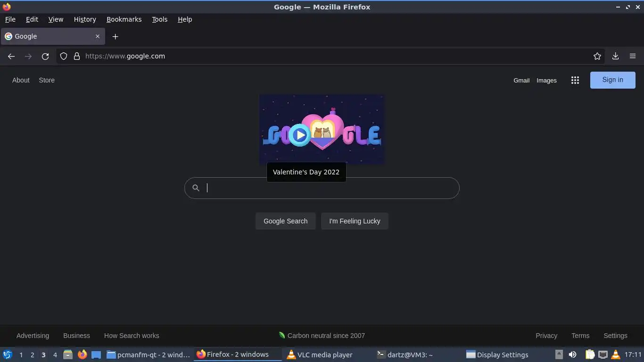Screen dimensions: 644x362
Task: Open the tracking protection shield icon
Action: [64, 56]
